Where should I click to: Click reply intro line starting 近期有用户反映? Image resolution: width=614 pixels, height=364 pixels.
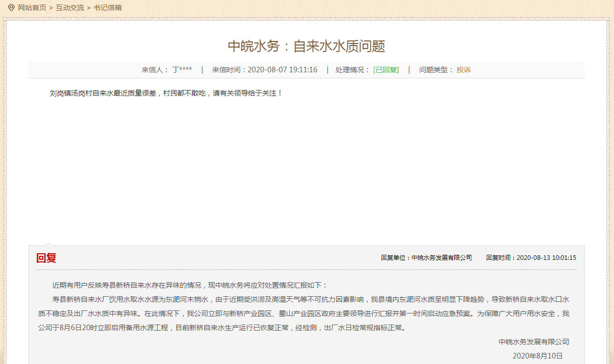[190, 285]
